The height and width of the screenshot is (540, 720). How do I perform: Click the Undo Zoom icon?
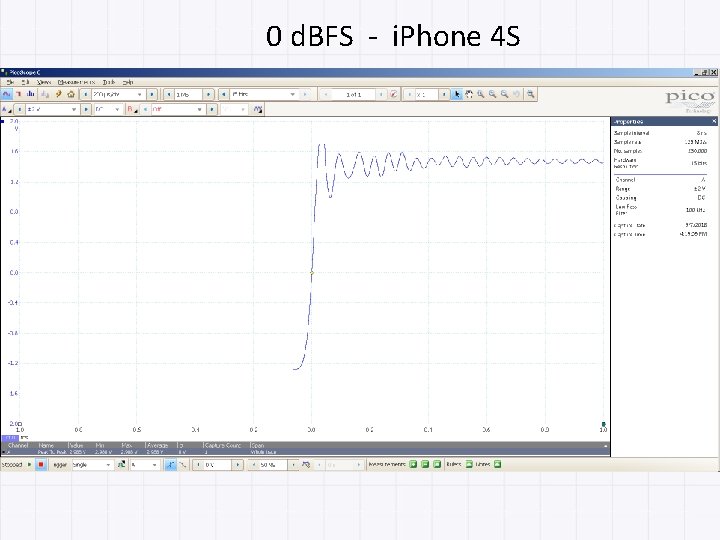point(517,94)
